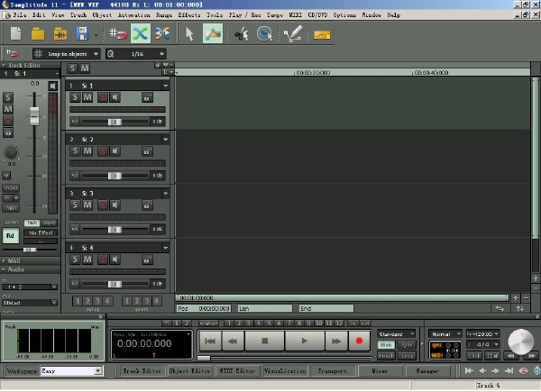Open the Automation menu
The image size is (541, 392).
133,14
